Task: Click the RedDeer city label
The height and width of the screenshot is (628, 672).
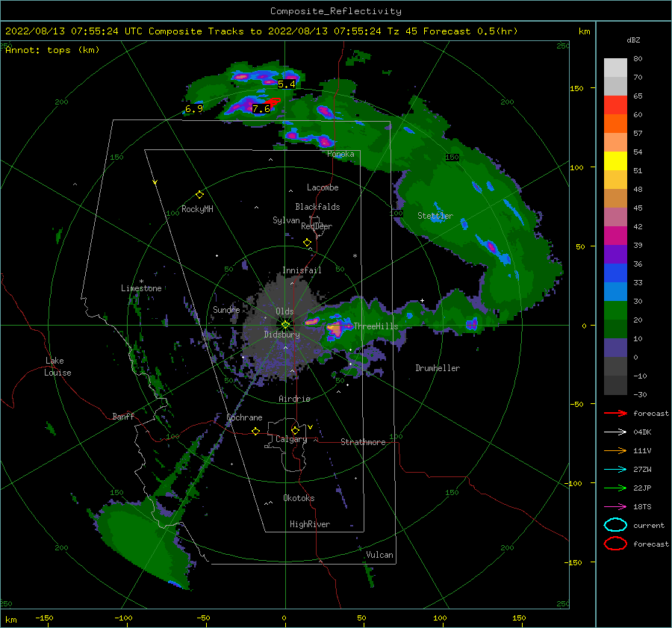Action: [x=317, y=226]
